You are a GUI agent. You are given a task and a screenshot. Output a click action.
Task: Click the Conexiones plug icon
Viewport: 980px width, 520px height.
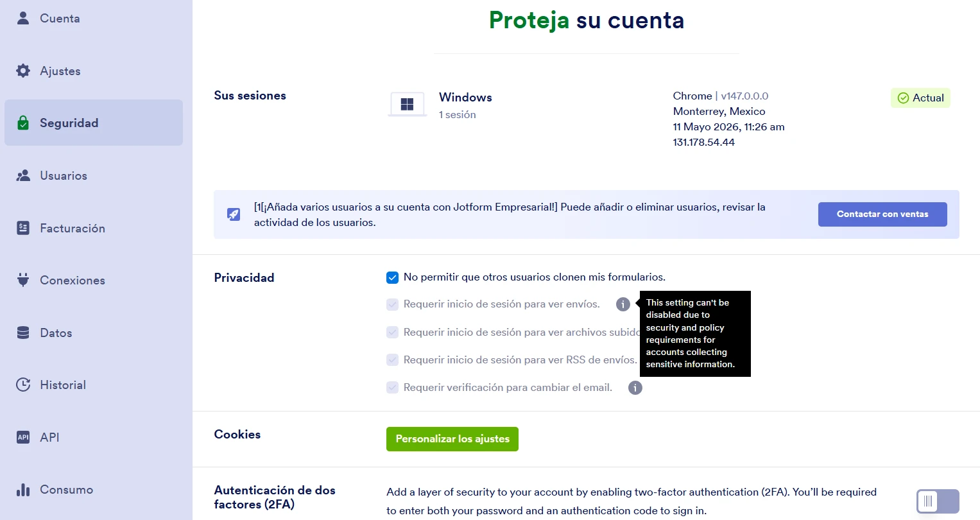[x=23, y=280]
